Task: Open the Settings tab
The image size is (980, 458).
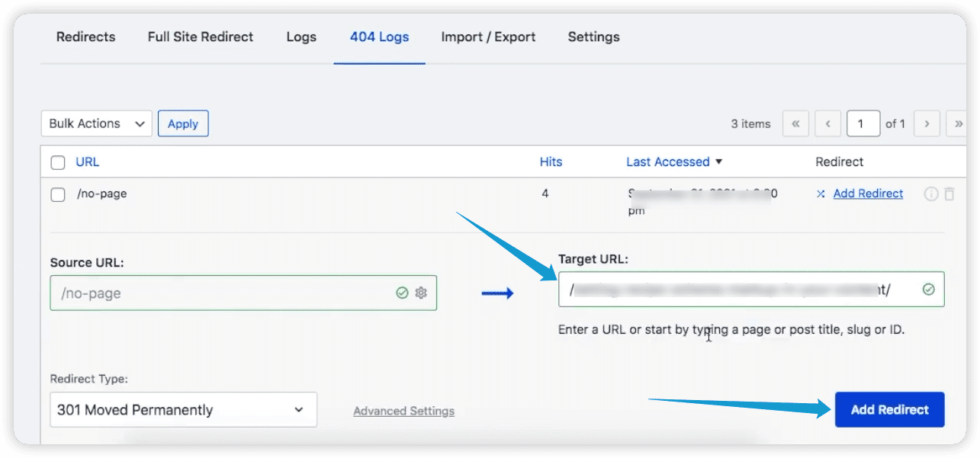Action: click(x=593, y=37)
